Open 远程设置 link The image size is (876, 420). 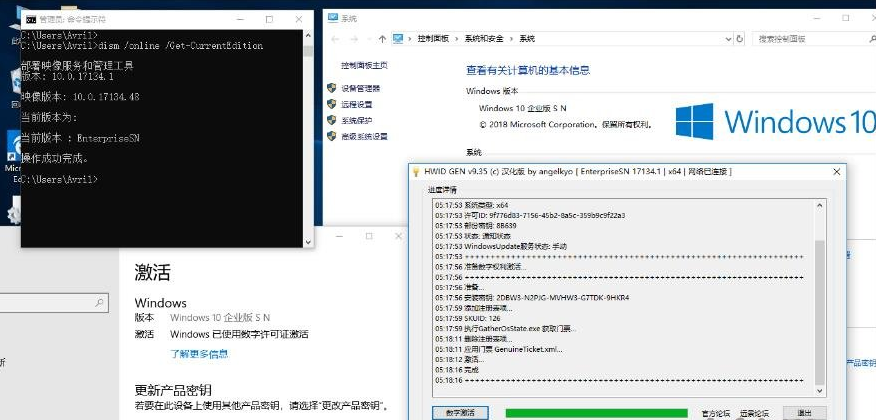[357, 104]
